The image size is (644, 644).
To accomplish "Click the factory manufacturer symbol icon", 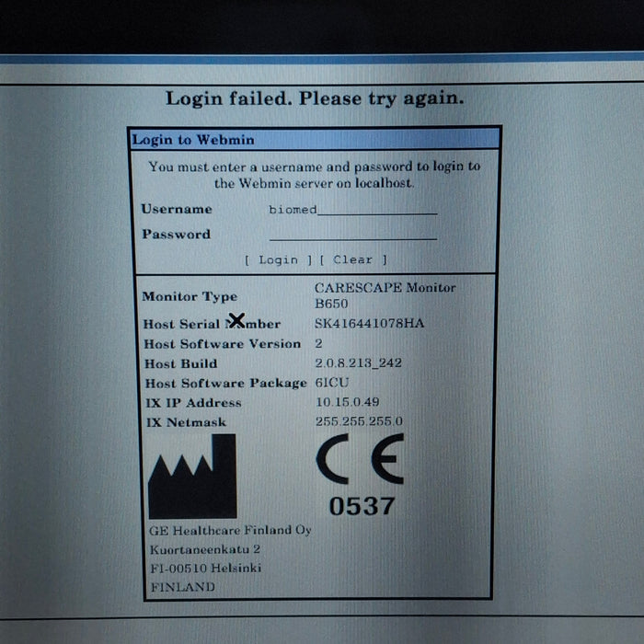I will pyautogui.click(x=192, y=476).
